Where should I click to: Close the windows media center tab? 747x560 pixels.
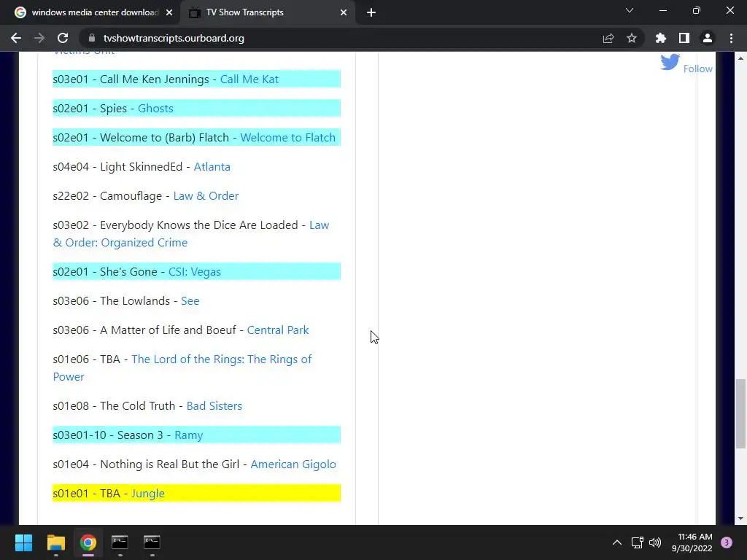click(169, 12)
